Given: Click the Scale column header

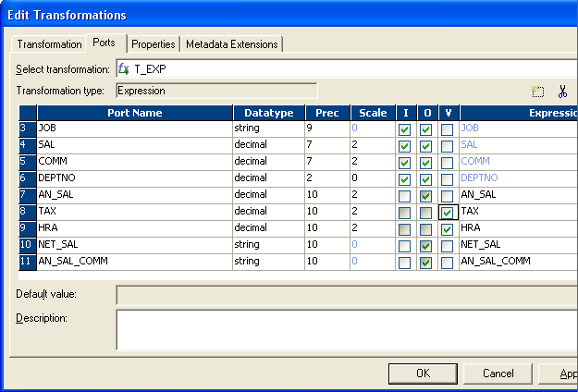Looking at the screenshot, I should coord(373,113).
